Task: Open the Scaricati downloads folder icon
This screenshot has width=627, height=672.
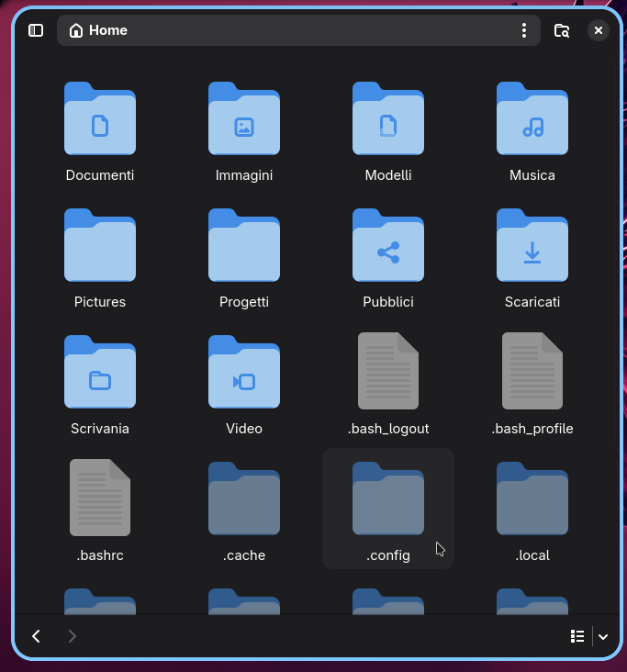Action: pyautogui.click(x=532, y=245)
